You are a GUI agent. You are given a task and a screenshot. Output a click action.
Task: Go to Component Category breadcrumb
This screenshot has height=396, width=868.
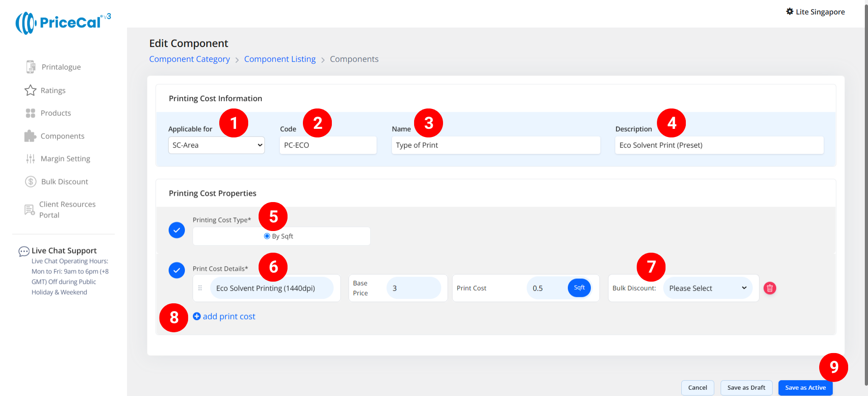pyautogui.click(x=189, y=59)
